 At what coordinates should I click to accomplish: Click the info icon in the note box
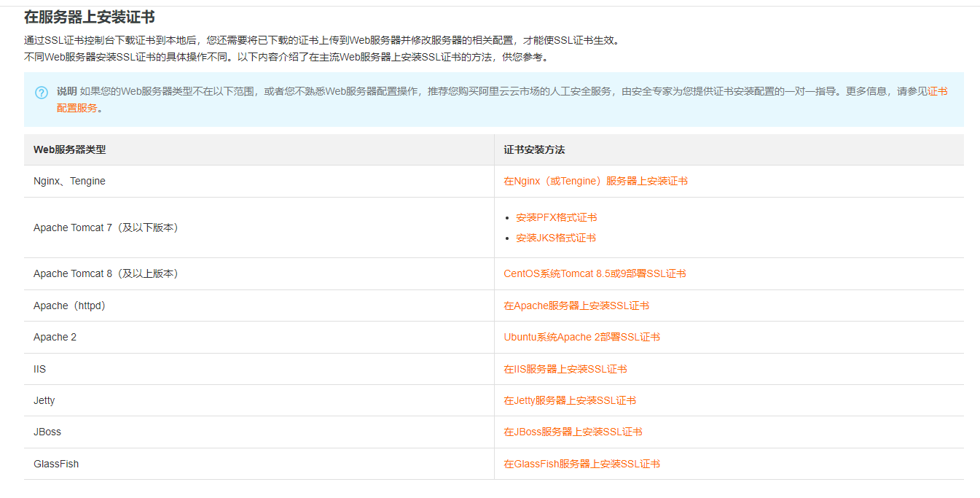42,93
